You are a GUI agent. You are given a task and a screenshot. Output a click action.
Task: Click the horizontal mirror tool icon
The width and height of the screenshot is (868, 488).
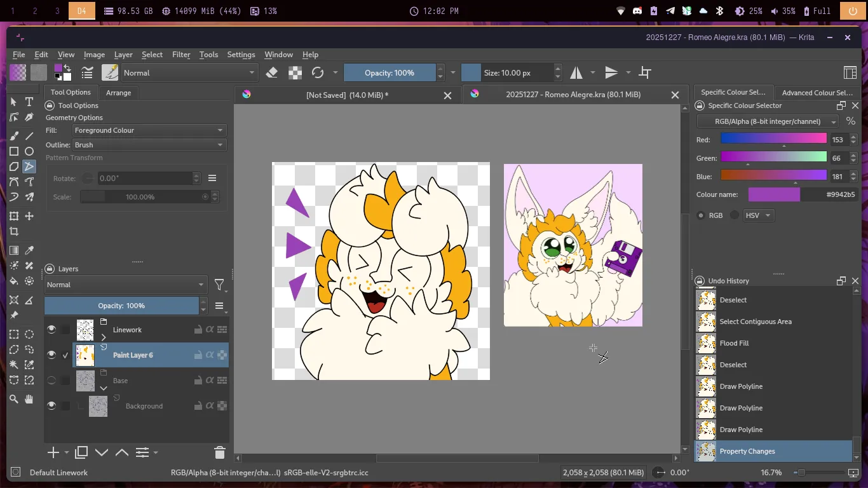[576, 72]
